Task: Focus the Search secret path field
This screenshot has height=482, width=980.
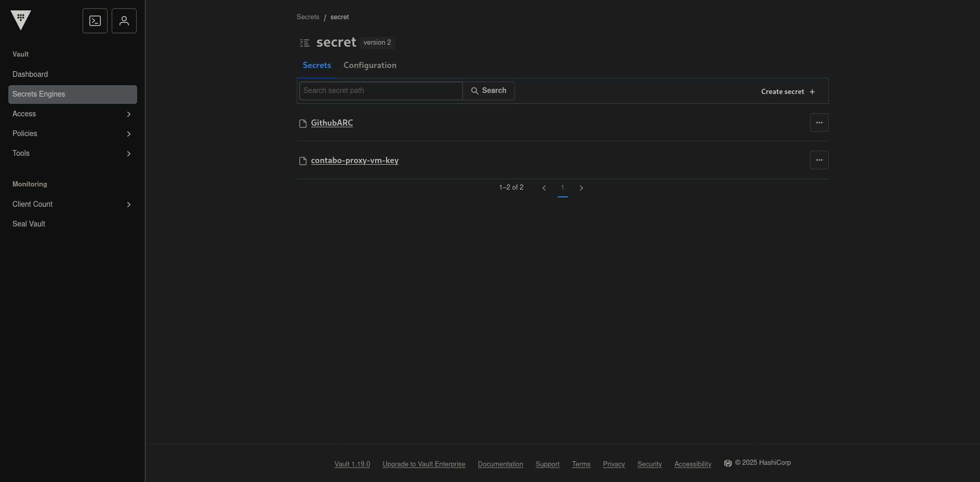Action: (x=380, y=91)
